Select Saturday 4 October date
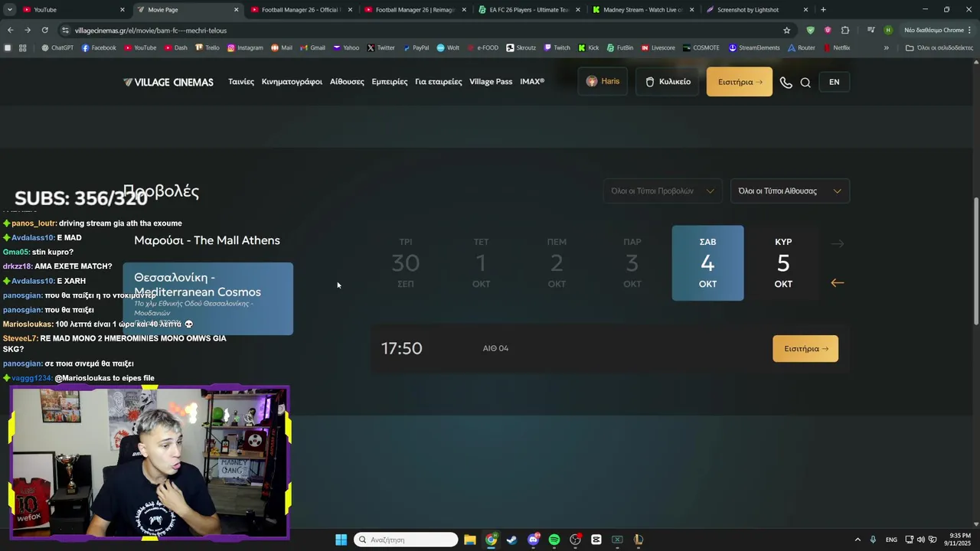980x551 pixels. point(707,262)
